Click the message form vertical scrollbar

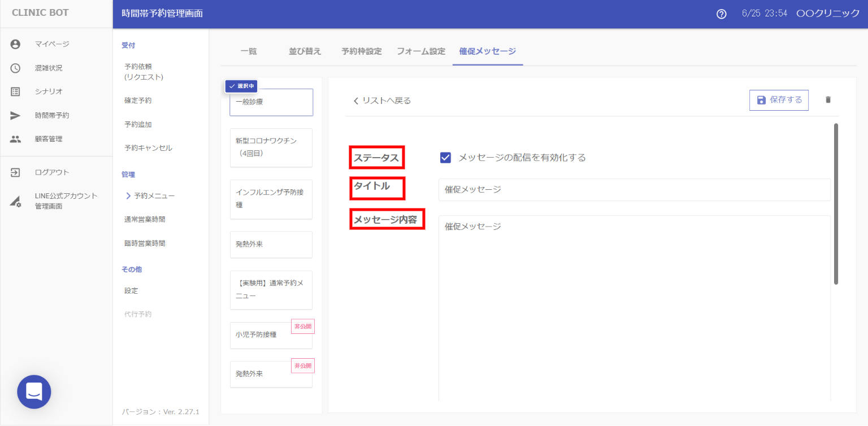click(836, 203)
